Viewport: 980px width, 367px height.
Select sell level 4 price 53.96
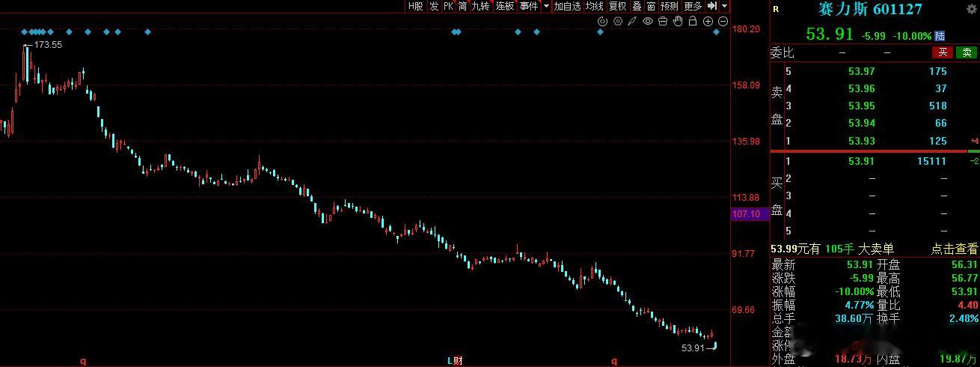click(861, 88)
